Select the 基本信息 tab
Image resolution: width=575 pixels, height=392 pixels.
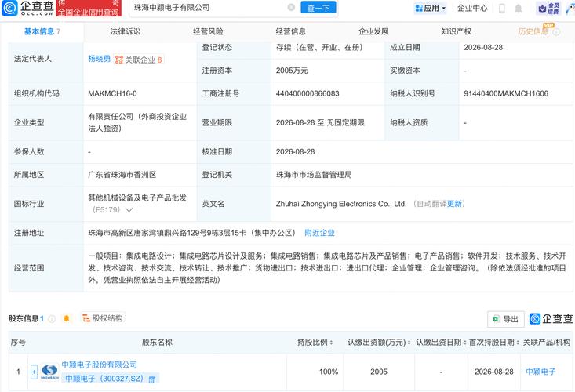point(42,31)
